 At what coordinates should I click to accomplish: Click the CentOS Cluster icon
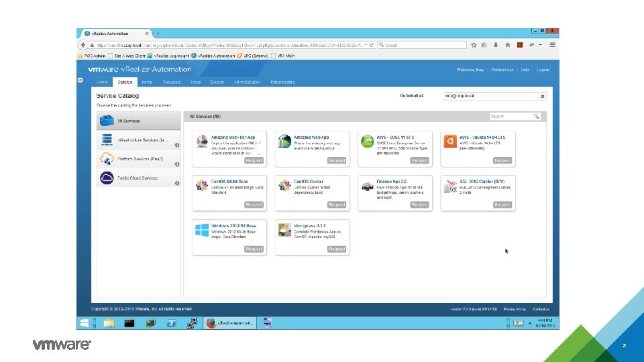(x=284, y=186)
